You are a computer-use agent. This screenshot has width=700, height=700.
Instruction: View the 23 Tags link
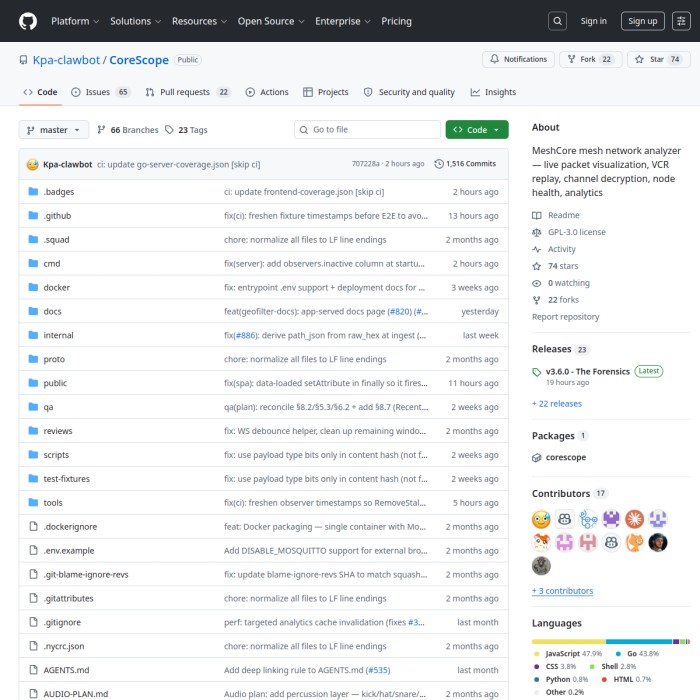(x=186, y=130)
